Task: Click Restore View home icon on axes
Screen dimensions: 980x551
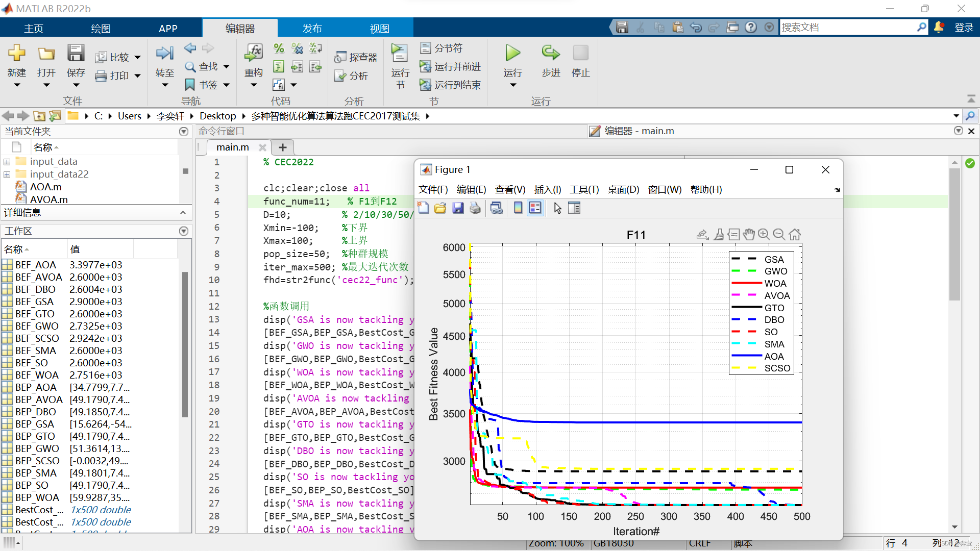Action: pos(795,234)
